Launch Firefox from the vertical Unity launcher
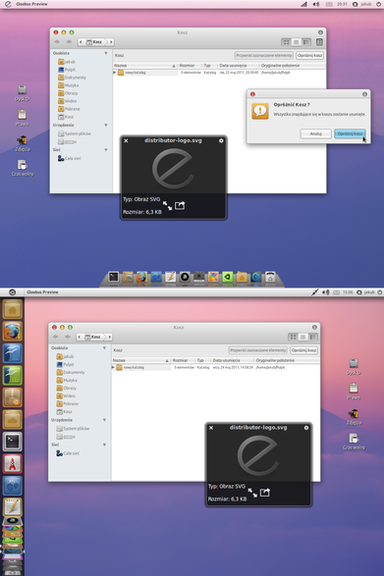 coord(13,331)
